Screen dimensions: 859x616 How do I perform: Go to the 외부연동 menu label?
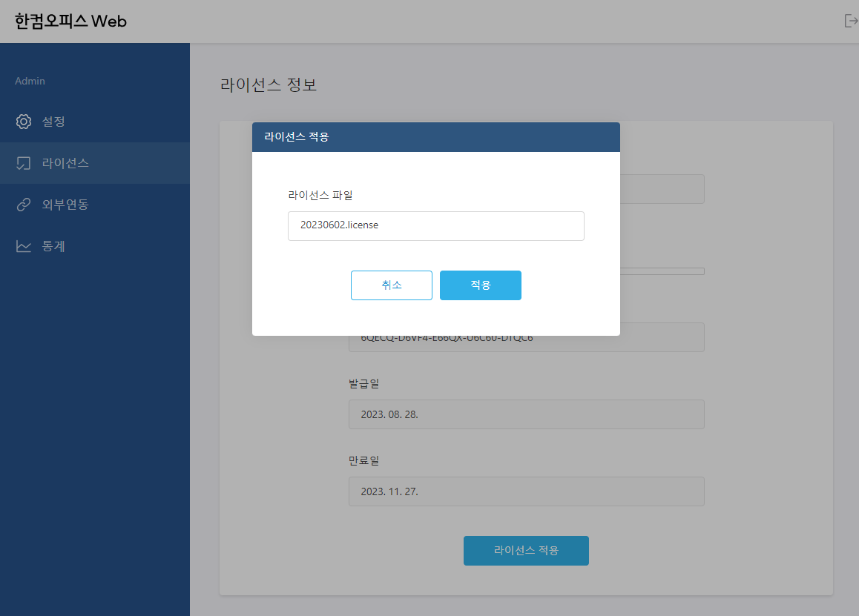[65, 205]
